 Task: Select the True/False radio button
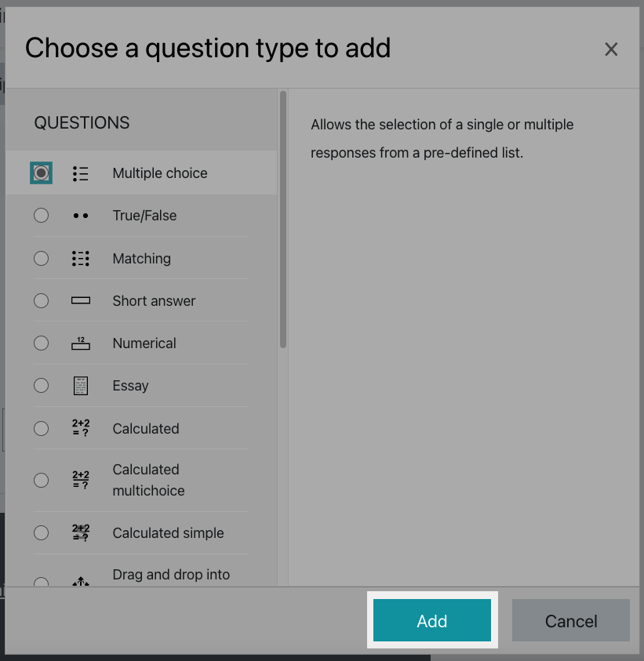[x=41, y=216]
